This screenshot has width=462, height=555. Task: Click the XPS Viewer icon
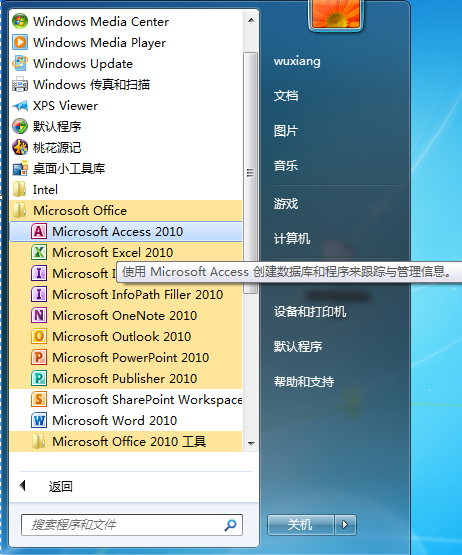point(20,105)
